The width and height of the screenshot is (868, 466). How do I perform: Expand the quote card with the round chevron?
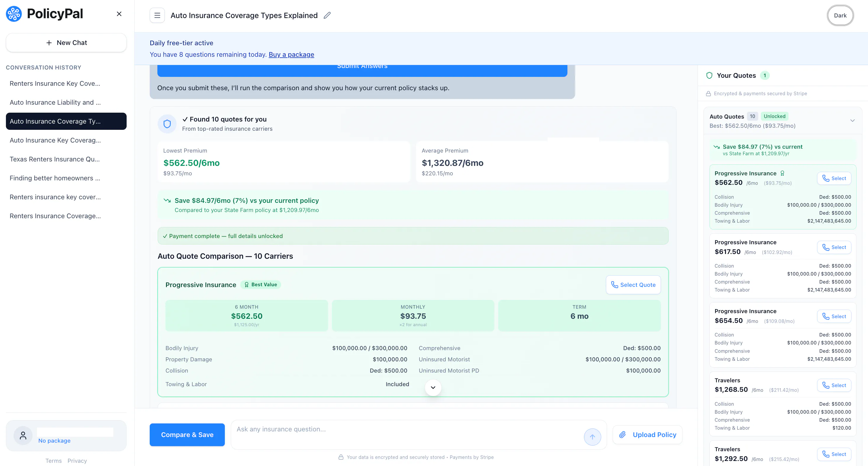433,388
